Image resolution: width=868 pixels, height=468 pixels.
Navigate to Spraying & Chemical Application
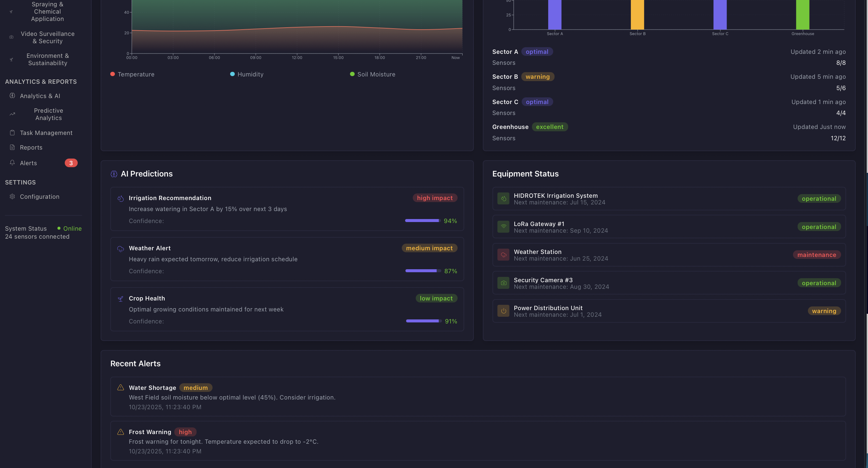click(47, 11)
